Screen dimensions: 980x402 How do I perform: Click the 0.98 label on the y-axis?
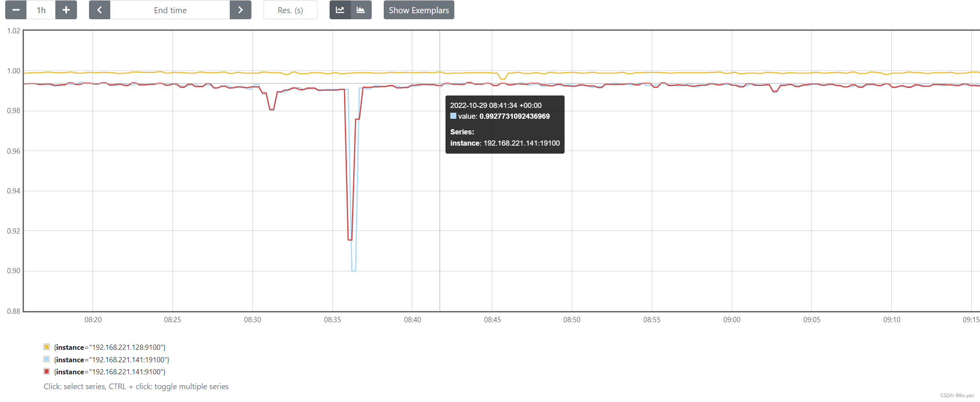14,111
